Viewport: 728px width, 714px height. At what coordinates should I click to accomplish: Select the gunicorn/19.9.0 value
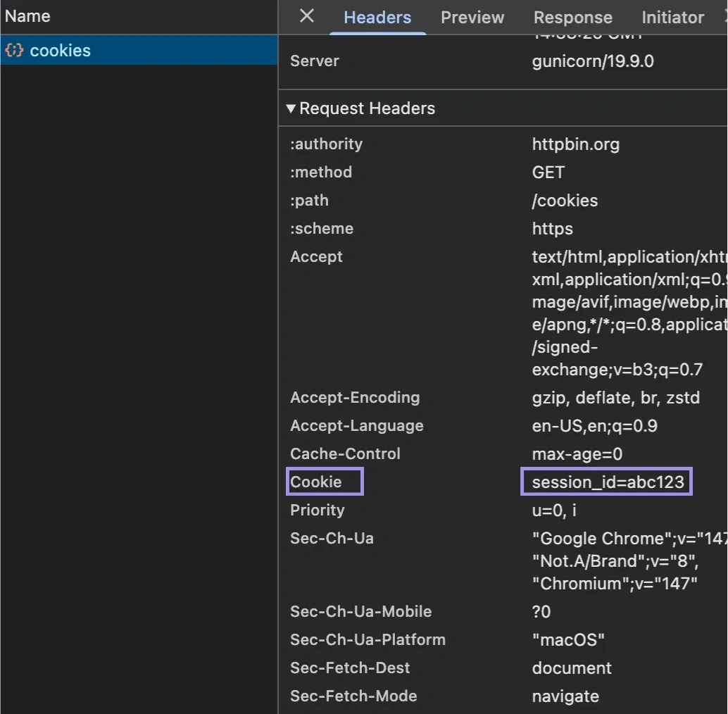(592, 61)
